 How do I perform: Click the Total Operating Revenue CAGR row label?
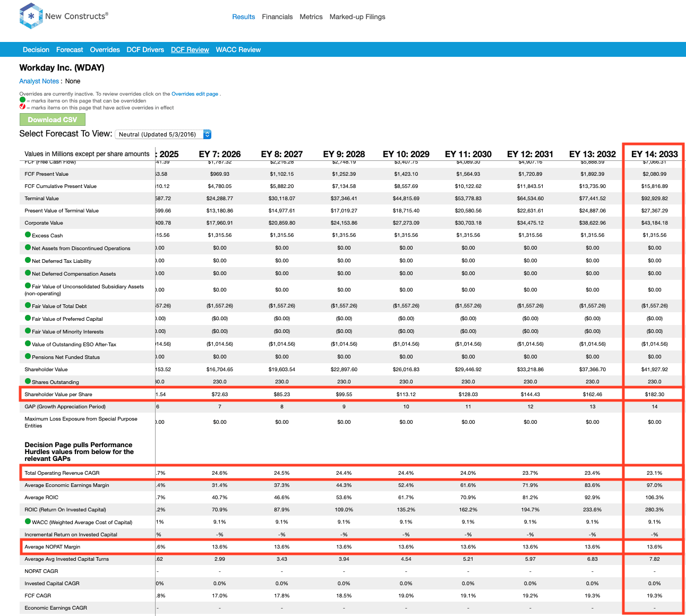[62, 473]
